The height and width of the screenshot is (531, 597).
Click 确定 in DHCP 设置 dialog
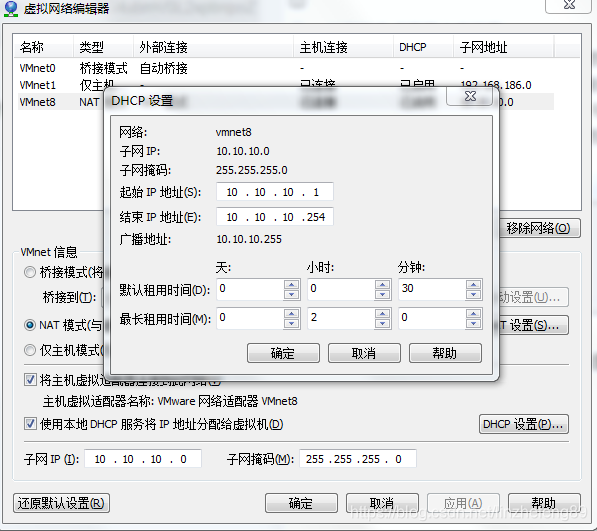283,353
